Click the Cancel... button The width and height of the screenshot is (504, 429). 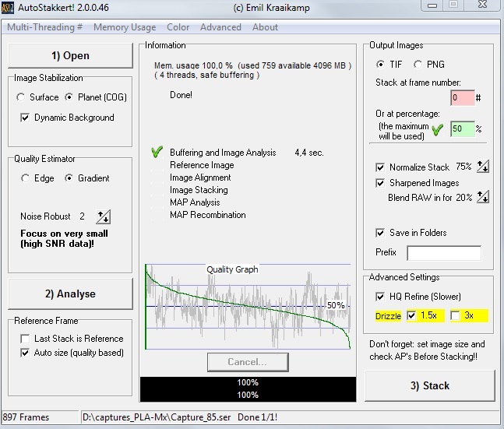[x=248, y=362]
